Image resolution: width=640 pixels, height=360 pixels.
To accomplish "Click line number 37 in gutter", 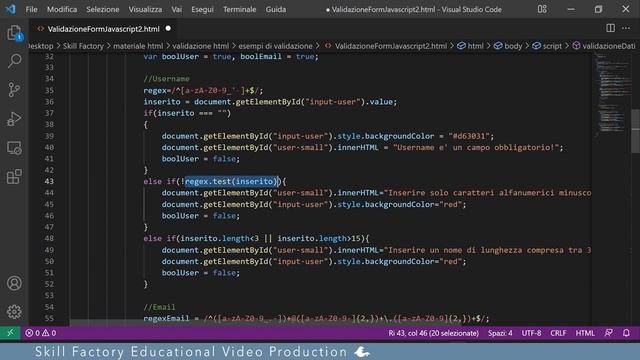I will click(49, 113).
